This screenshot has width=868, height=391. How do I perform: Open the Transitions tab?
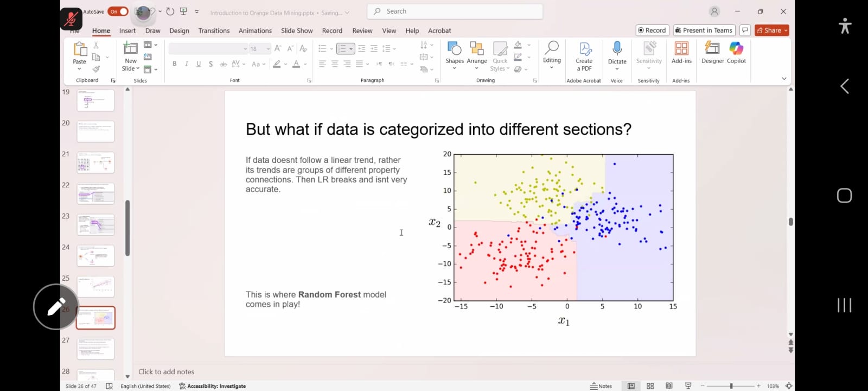coord(214,31)
